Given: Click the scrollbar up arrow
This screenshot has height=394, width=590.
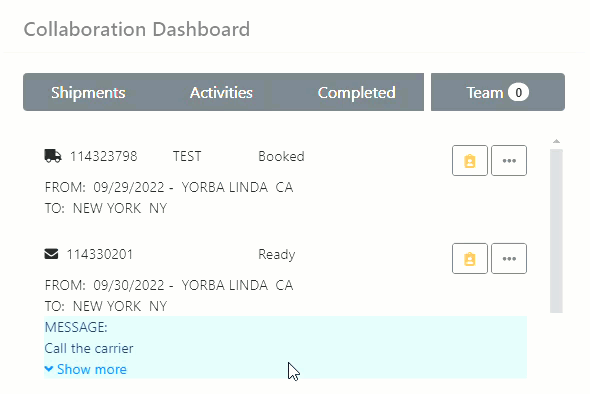Looking at the screenshot, I should click(556, 141).
